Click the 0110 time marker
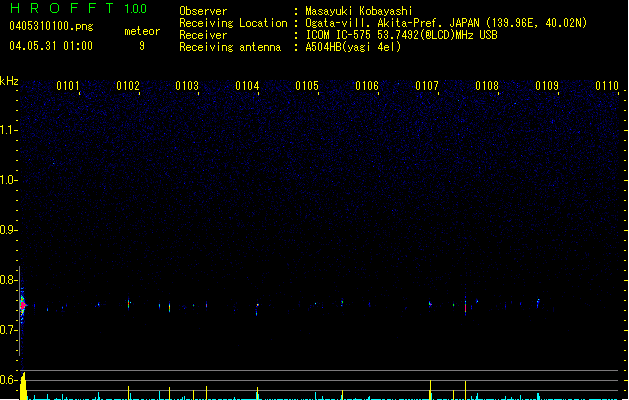 [607, 86]
